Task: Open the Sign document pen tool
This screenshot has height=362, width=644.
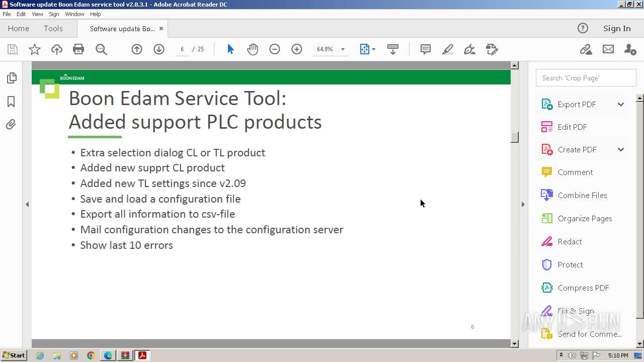Action: 469,49
